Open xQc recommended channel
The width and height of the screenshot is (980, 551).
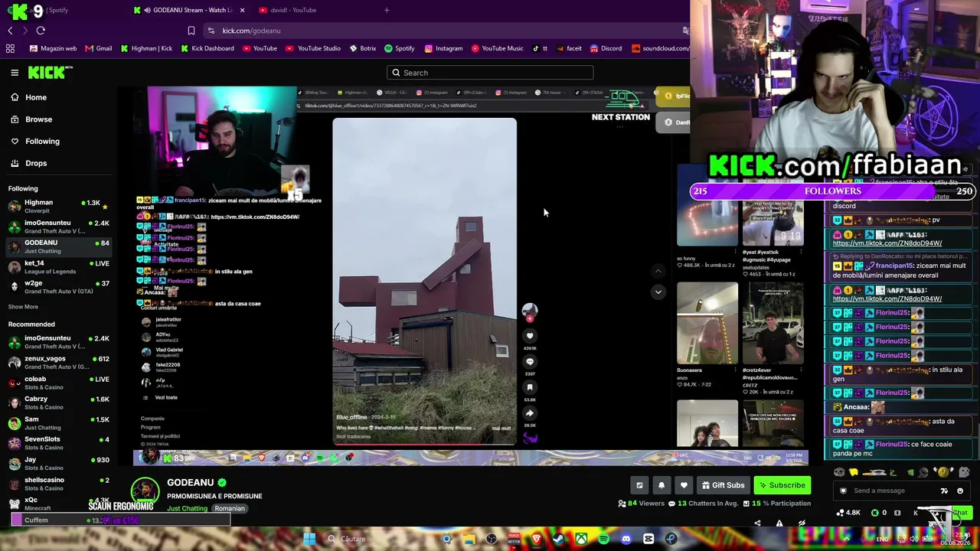58,504
